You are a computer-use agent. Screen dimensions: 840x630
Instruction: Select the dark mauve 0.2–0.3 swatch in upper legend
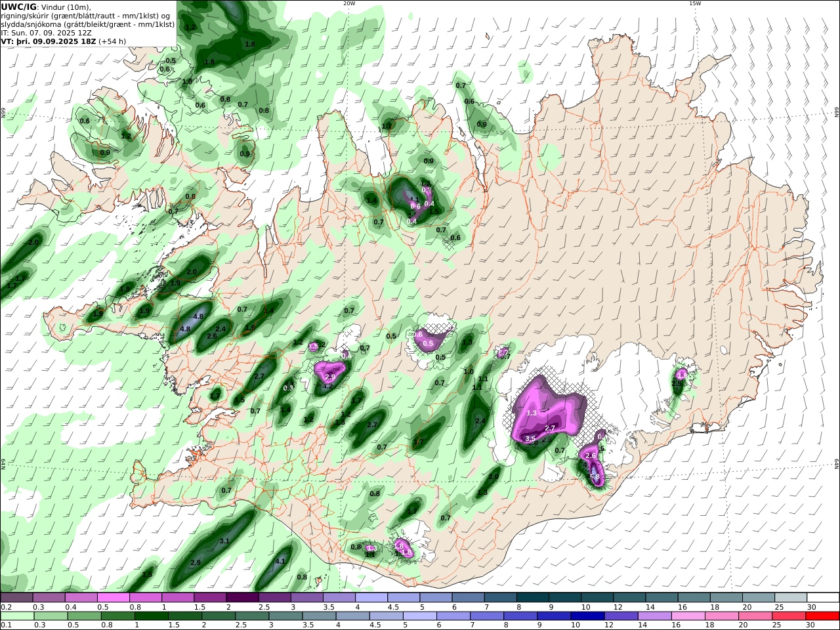point(16,597)
